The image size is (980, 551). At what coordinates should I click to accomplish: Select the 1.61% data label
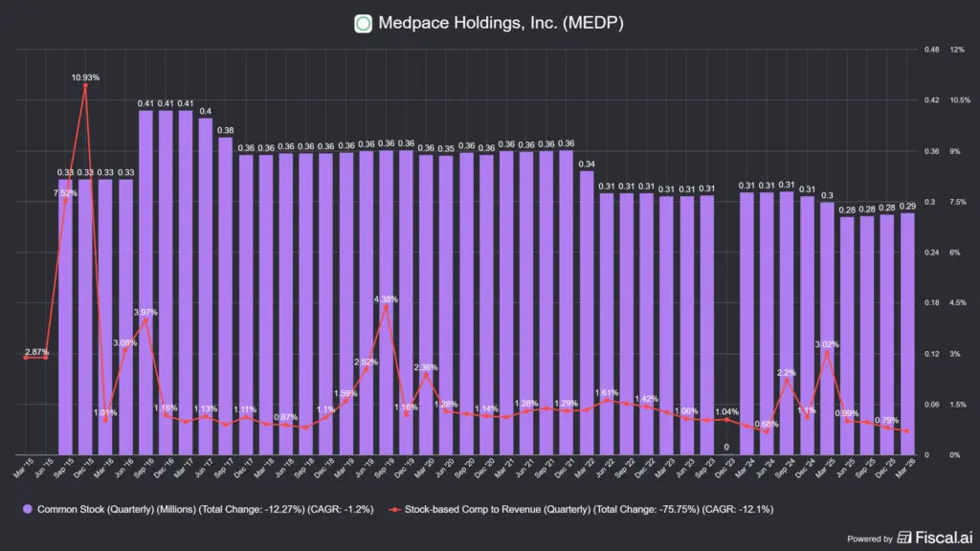pos(606,393)
